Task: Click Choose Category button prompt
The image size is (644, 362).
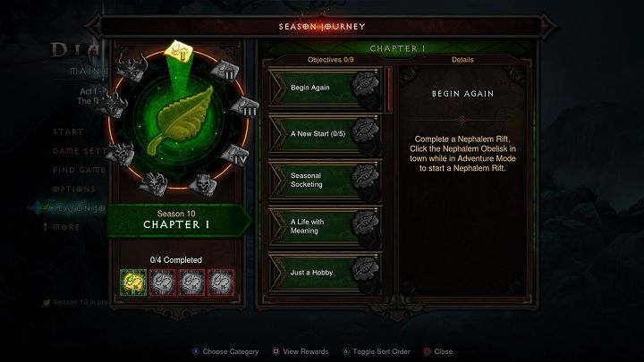Action: 225,352
